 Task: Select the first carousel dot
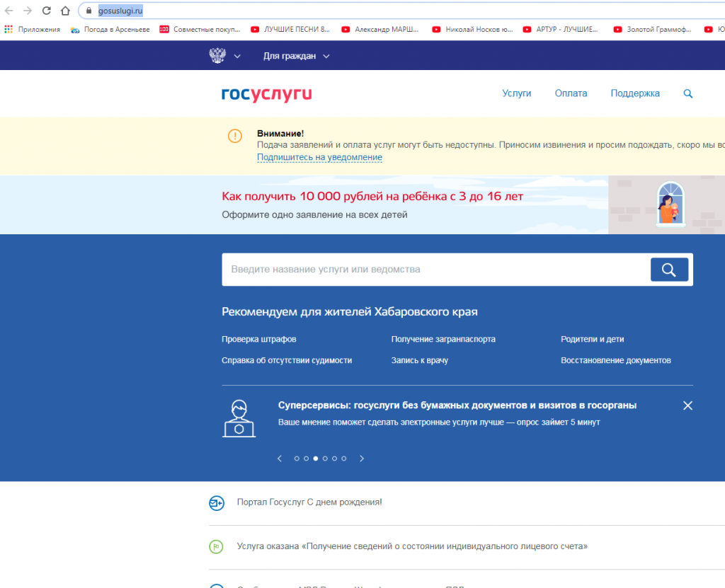(297, 459)
